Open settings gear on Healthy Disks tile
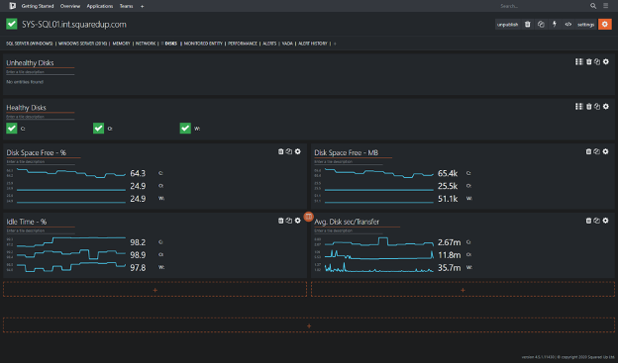This screenshot has height=364, width=618. coord(606,107)
